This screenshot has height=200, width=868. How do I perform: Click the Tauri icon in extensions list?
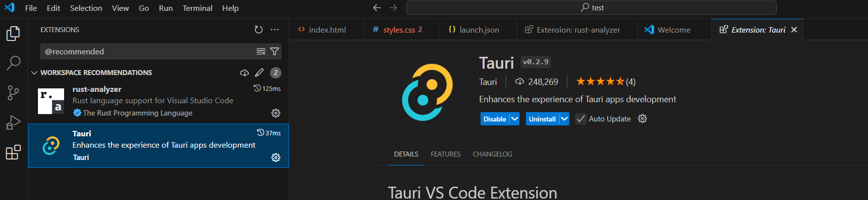[51, 146]
